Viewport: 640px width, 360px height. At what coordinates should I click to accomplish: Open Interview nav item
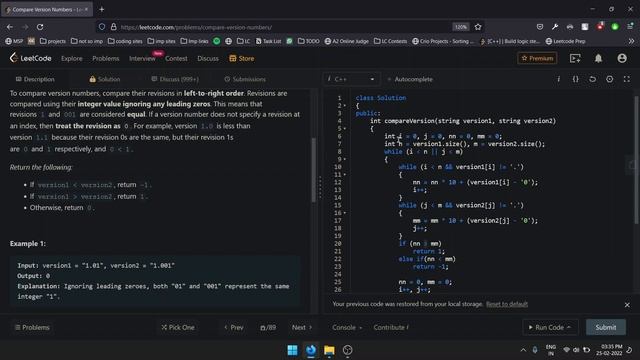click(x=142, y=58)
